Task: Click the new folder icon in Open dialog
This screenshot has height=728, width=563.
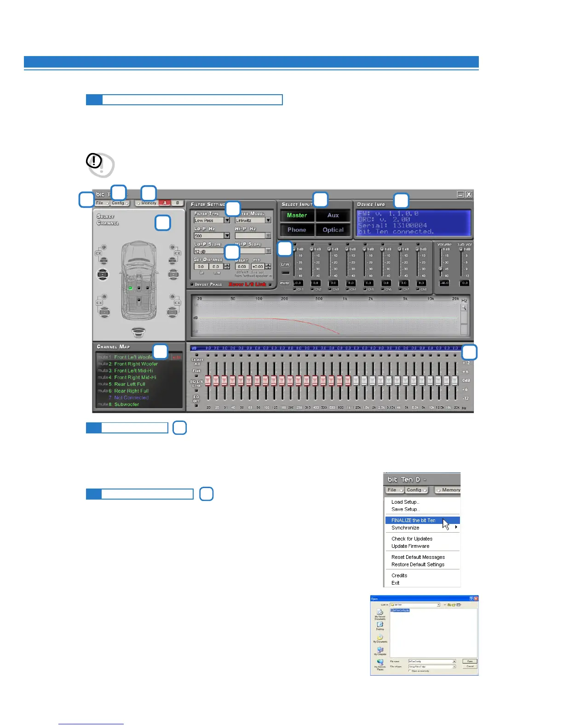Action: click(454, 605)
